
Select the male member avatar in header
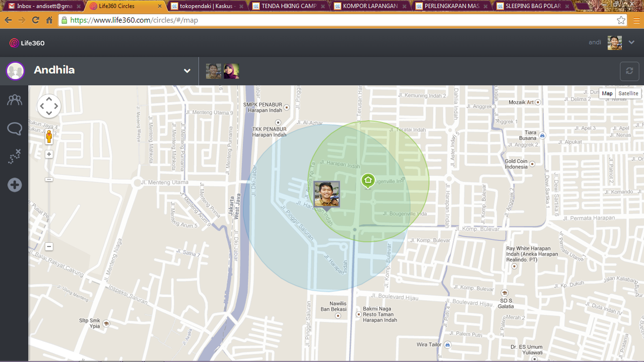point(213,71)
